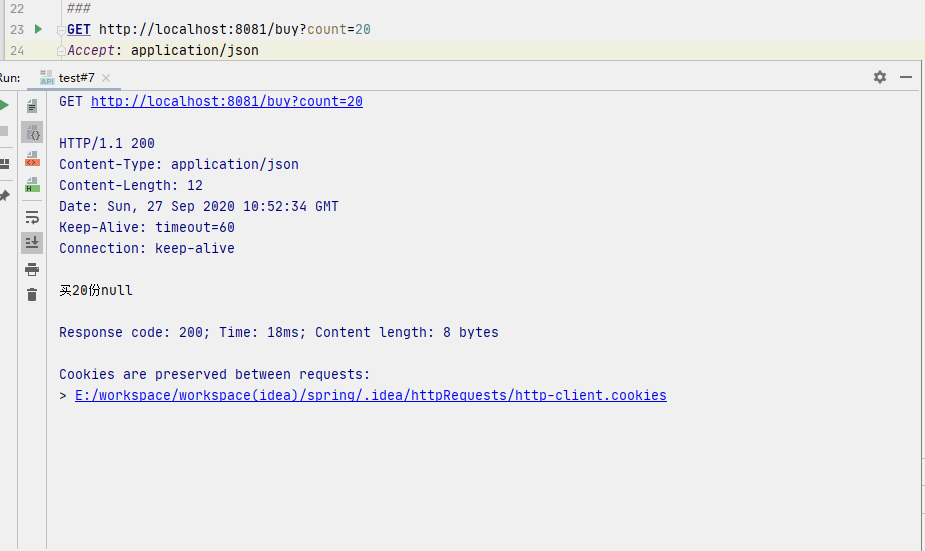Viewport: 925px width, 551px height.
Task: Clear all output with trash icon
Action: point(32,294)
